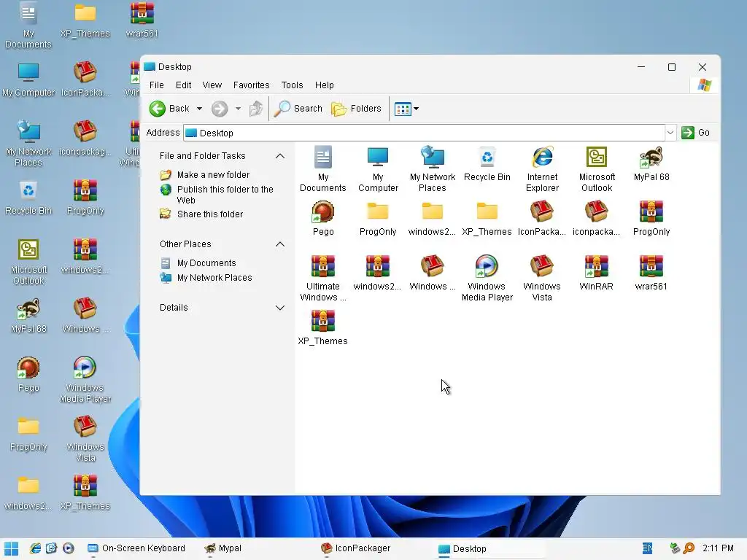Open the View menu
Screen dimensions: 747x560
(x=212, y=85)
